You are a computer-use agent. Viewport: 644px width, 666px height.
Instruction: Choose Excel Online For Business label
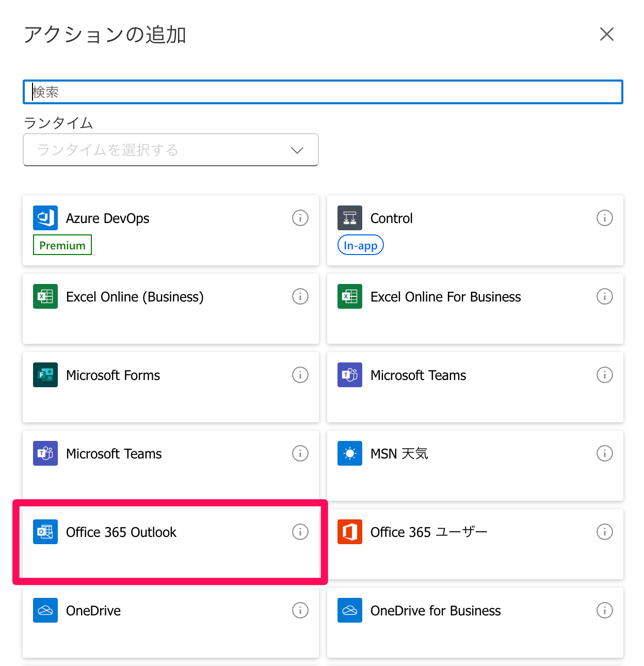[446, 297]
